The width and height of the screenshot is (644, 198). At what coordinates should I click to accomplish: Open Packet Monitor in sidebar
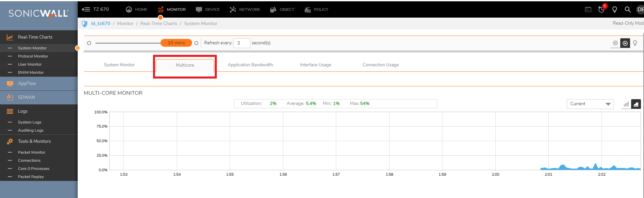click(x=32, y=152)
